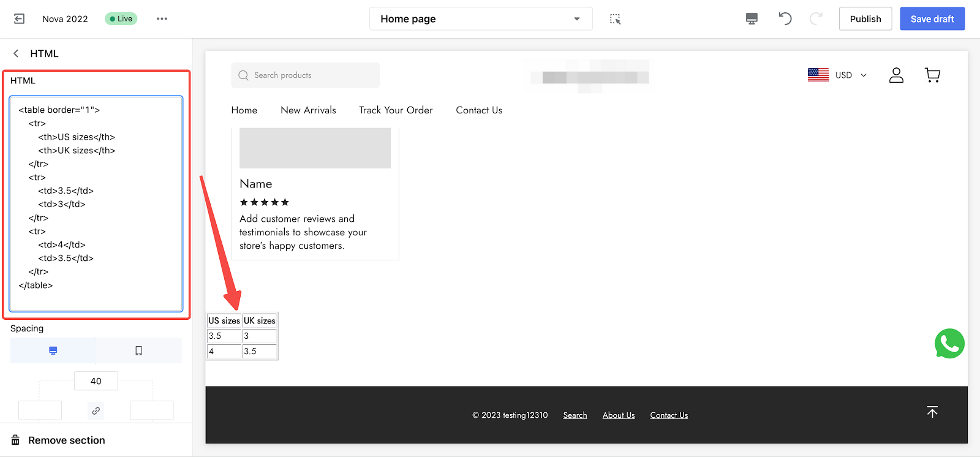Open the Home page selector dropdown
The image size is (980, 457).
[481, 19]
